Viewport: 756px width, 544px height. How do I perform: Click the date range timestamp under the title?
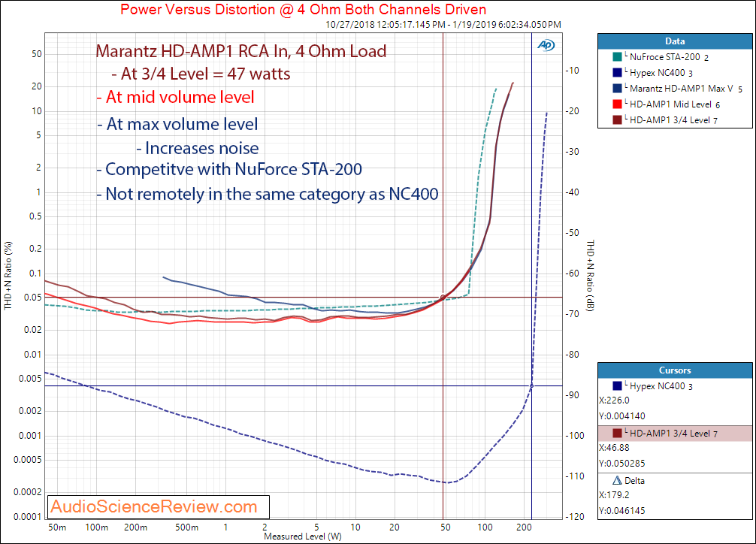tap(443, 24)
